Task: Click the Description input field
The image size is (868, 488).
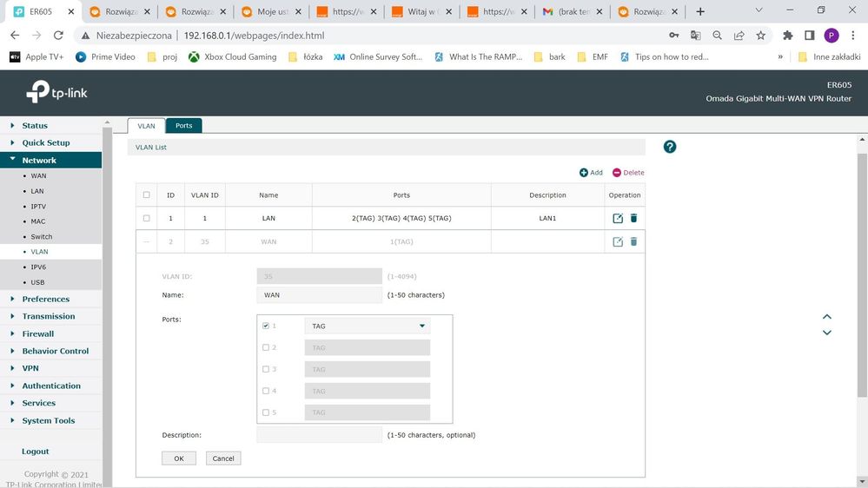Action: click(319, 435)
